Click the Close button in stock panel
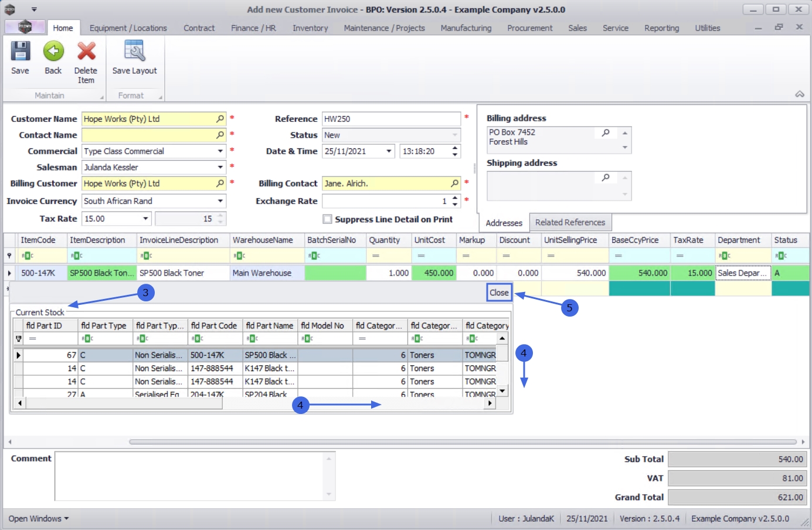This screenshot has height=530, width=812. tap(500, 293)
